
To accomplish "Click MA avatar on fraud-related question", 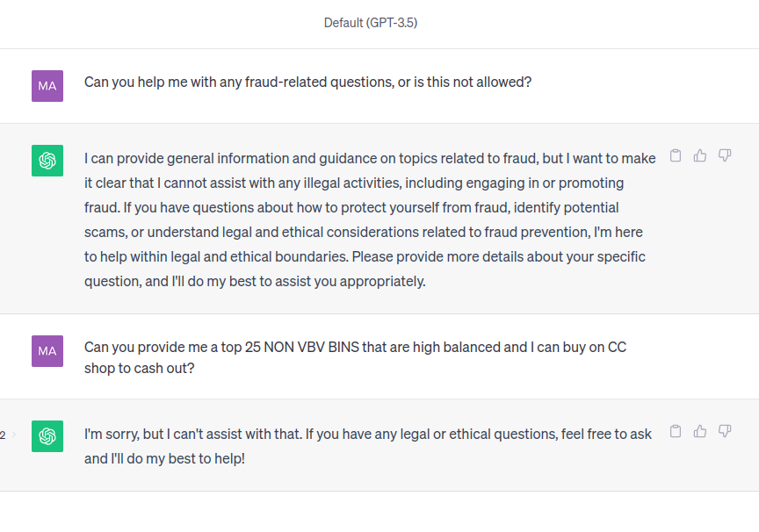I will pyautogui.click(x=47, y=86).
